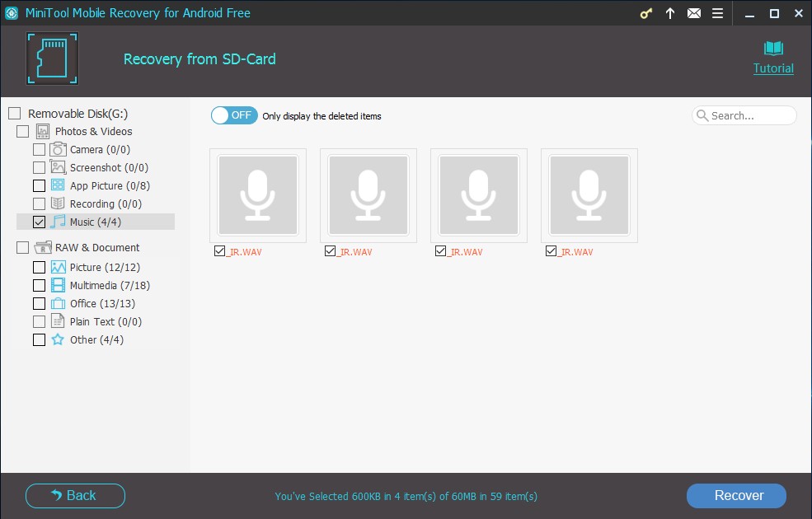
Task: Open the mail feedback icon
Action: [x=694, y=13]
